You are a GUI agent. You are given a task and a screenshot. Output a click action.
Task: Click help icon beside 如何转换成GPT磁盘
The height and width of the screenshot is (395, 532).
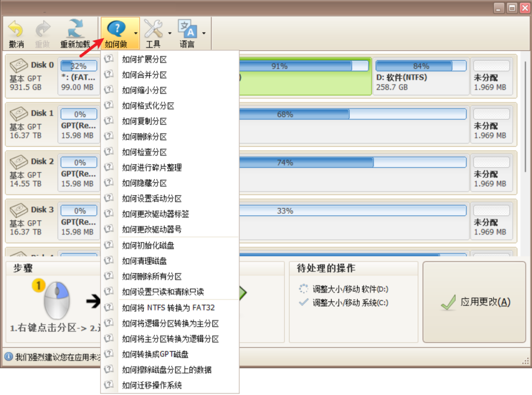pyautogui.click(x=108, y=354)
